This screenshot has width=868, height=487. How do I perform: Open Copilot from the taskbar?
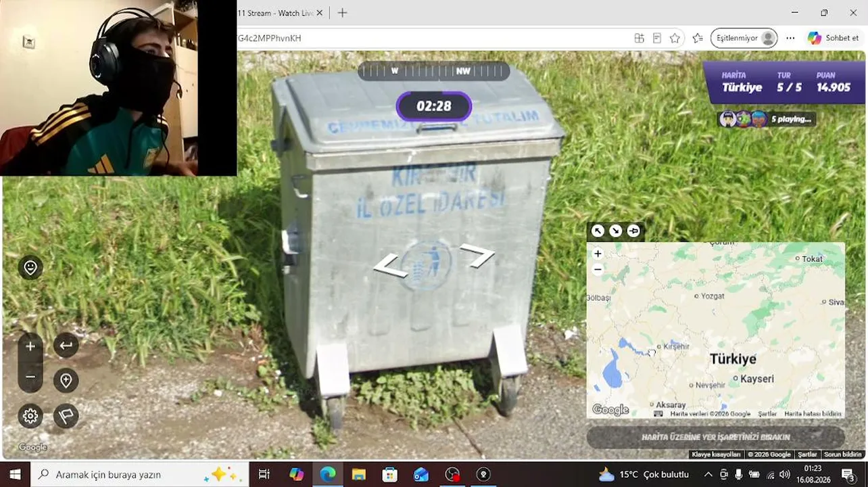click(x=296, y=475)
